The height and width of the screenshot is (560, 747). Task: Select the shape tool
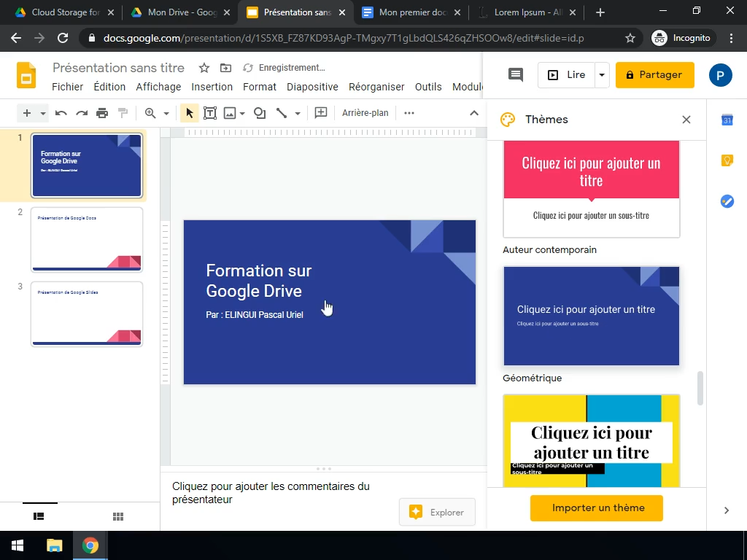click(260, 113)
